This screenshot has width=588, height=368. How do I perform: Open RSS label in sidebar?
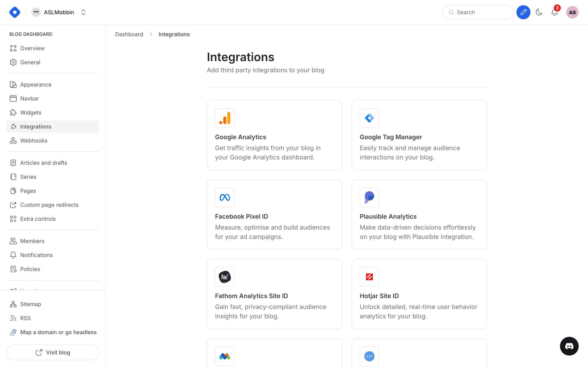25,318
